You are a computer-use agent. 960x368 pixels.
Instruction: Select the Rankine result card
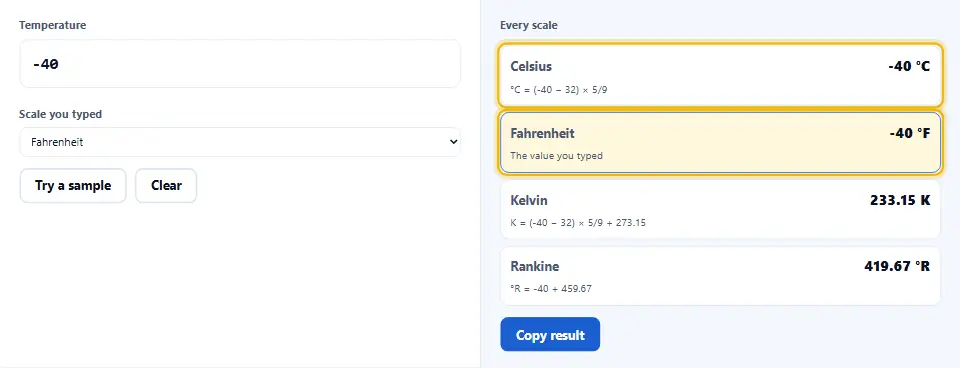(720, 276)
